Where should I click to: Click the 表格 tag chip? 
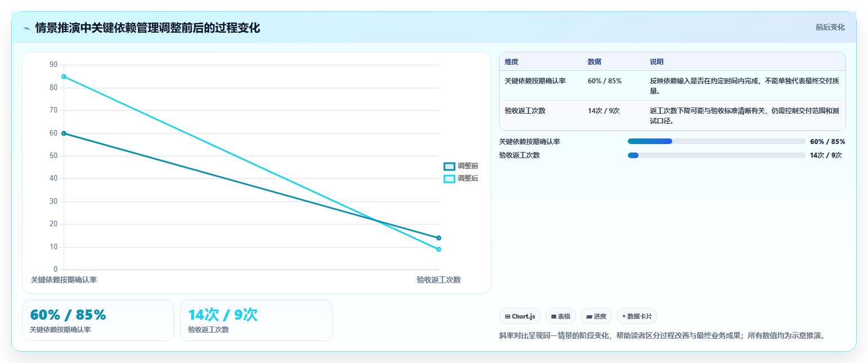[x=560, y=316]
